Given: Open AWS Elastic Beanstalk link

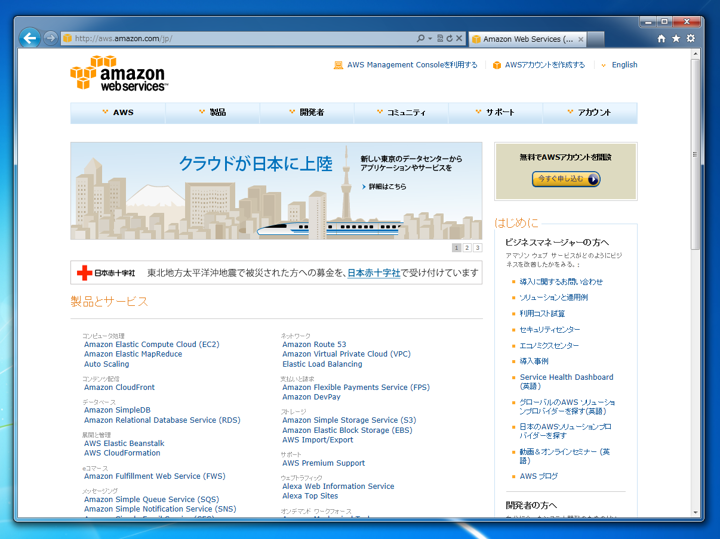Looking at the screenshot, I should click(124, 444).
